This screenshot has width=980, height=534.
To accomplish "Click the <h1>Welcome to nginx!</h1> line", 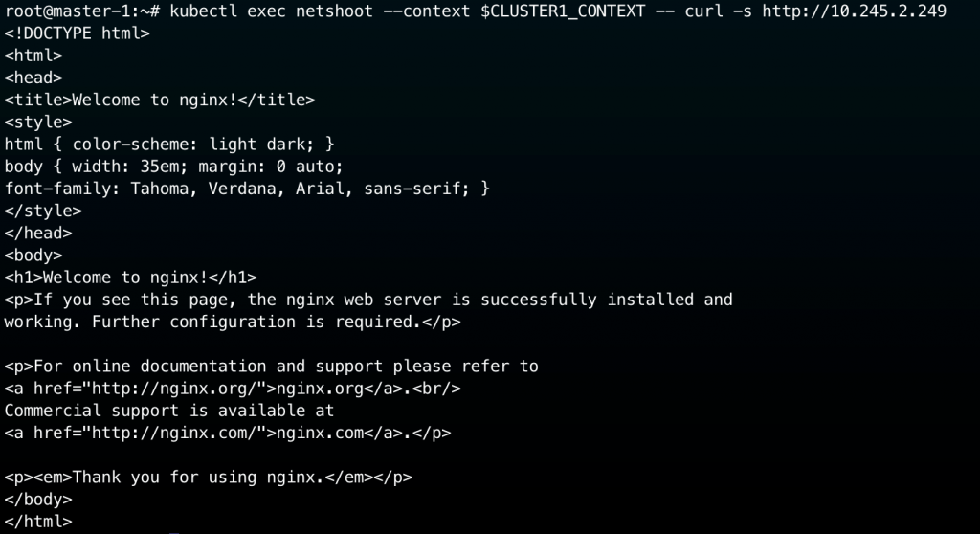I will point(130,278).
